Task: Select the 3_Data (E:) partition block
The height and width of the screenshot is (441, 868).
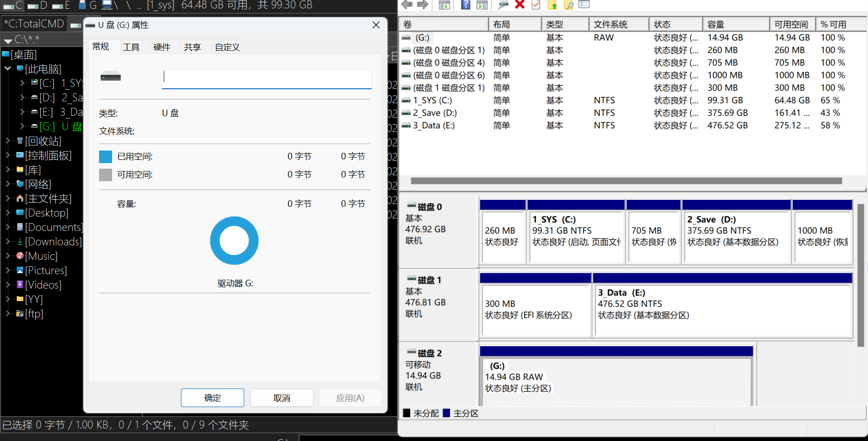Action: coord(723,305)
